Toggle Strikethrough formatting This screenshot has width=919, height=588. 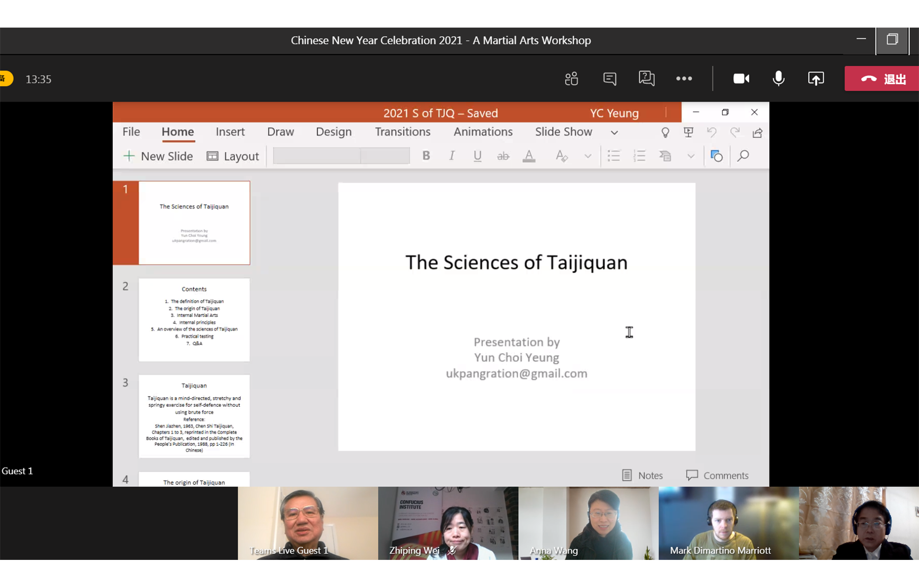coord(503,156)
